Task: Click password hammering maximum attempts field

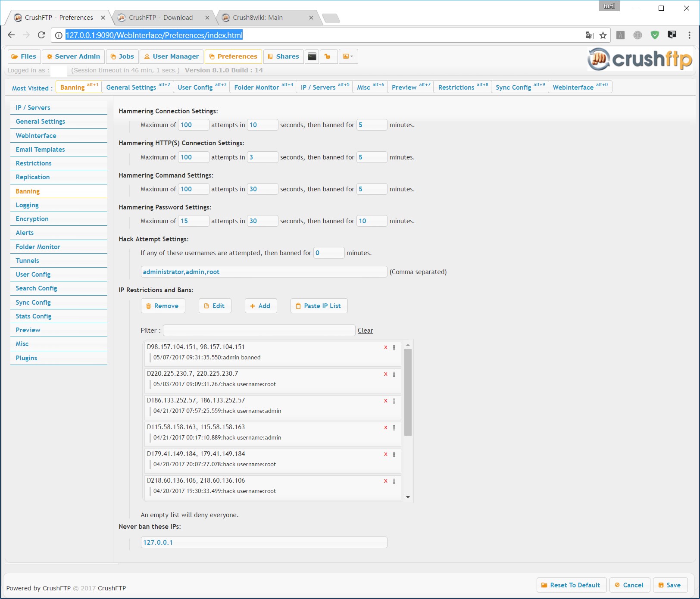Action: click(194, 221)
